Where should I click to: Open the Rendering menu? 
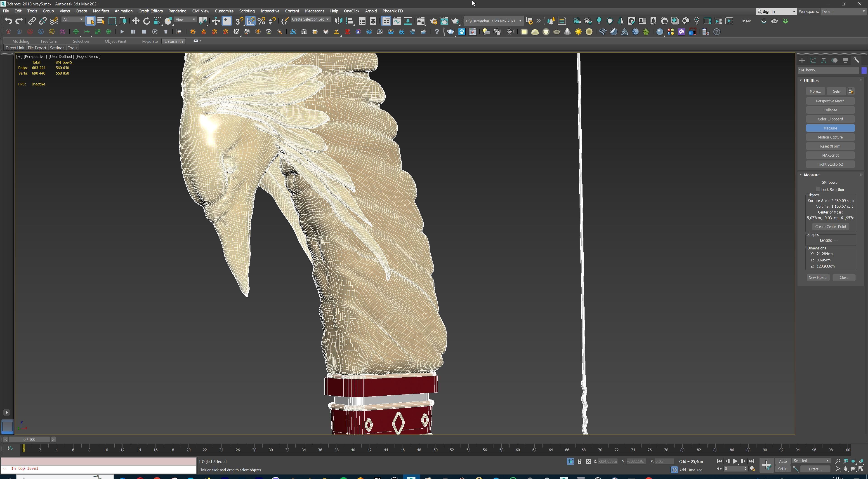coord(177,11)
